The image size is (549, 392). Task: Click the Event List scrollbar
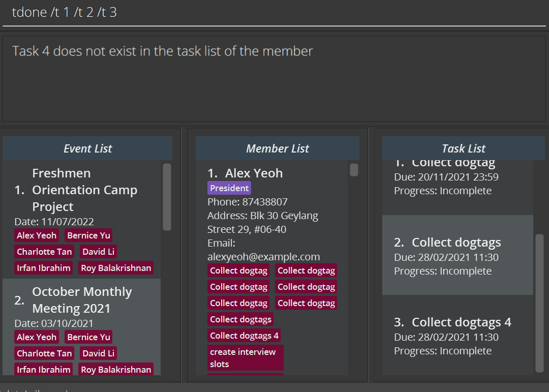click(x=167, y=197)
